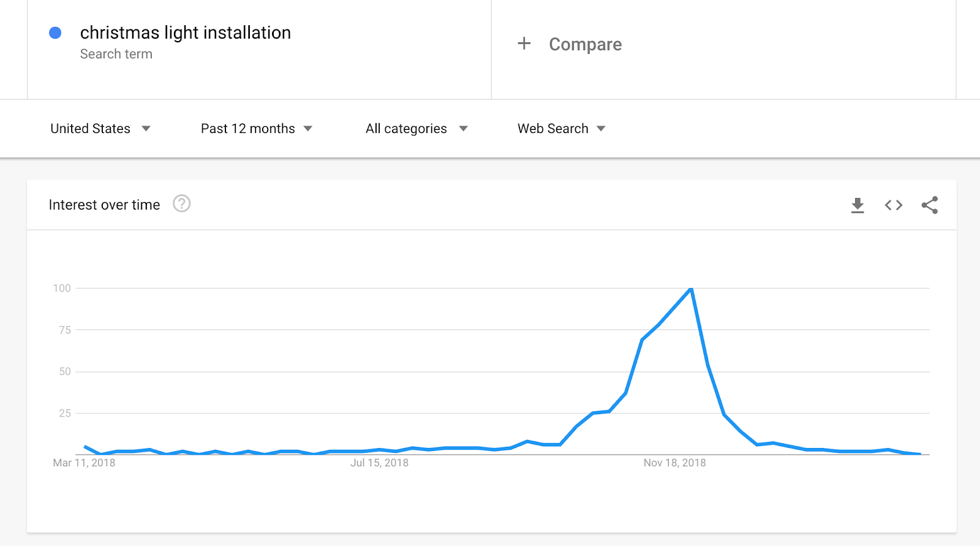The height and width of the screenshot is (546, 980).
Task: Click the blue dot search term indicator
Action: [x=55, y=33]
